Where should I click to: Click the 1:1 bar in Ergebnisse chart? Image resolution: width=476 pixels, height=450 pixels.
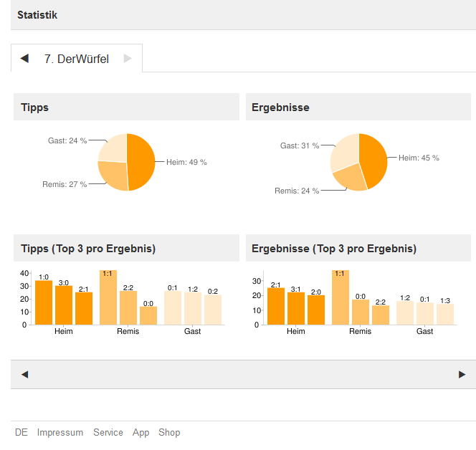(x=341, y=298)
